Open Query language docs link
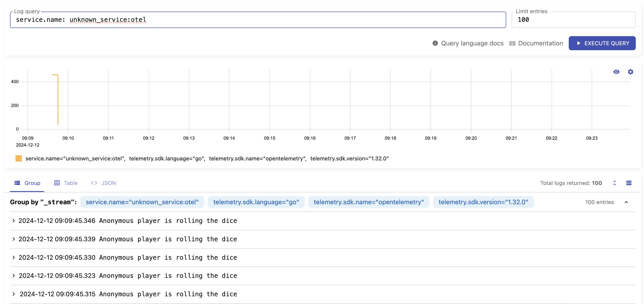The width and height of the screenshot is (644, 304). point(468,43)
